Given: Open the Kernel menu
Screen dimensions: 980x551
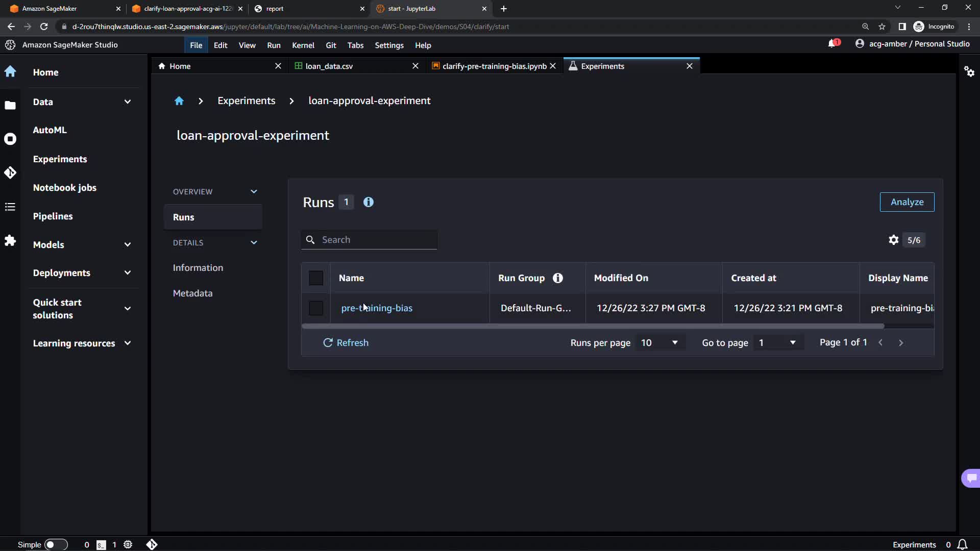Looking at the screenshot, I should point(303,45).
